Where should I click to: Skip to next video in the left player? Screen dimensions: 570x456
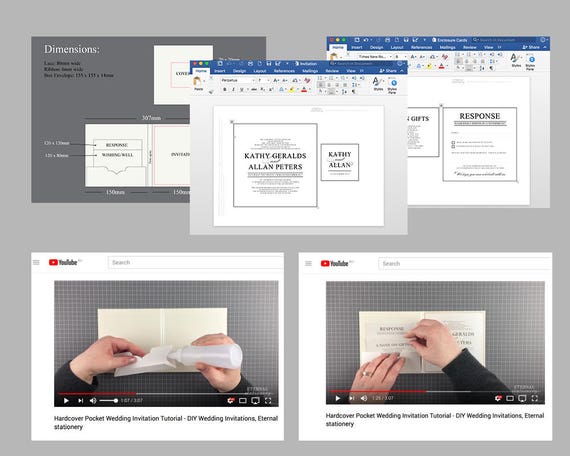click(x=80, y=400)
